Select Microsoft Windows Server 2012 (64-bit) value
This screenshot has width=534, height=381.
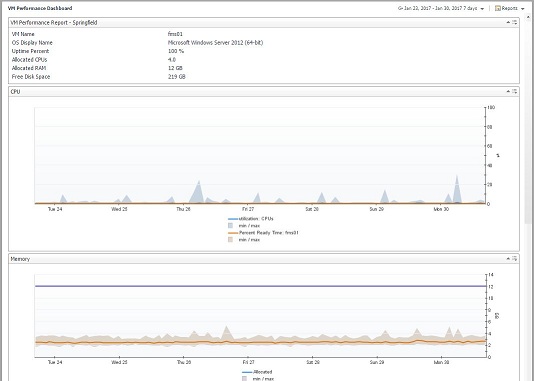click(215, 43)
